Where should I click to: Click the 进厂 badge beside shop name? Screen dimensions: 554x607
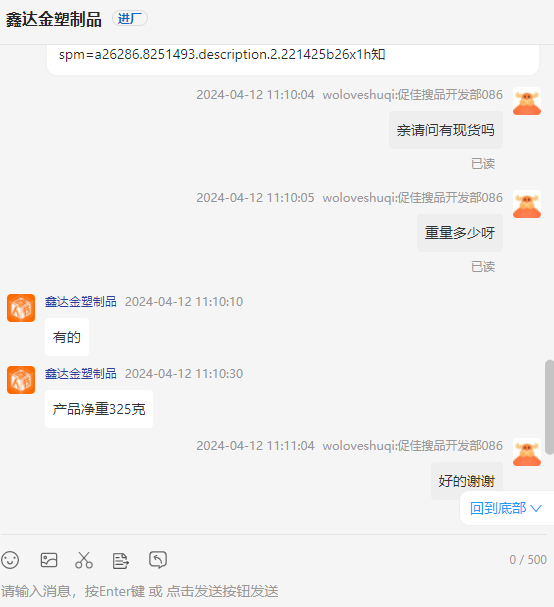(x=130, y=18)
